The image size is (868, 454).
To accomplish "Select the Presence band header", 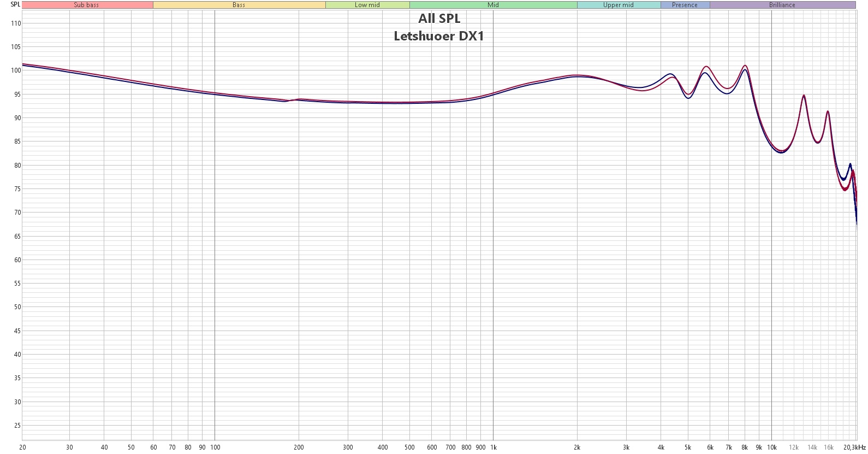I will [685, 5].
